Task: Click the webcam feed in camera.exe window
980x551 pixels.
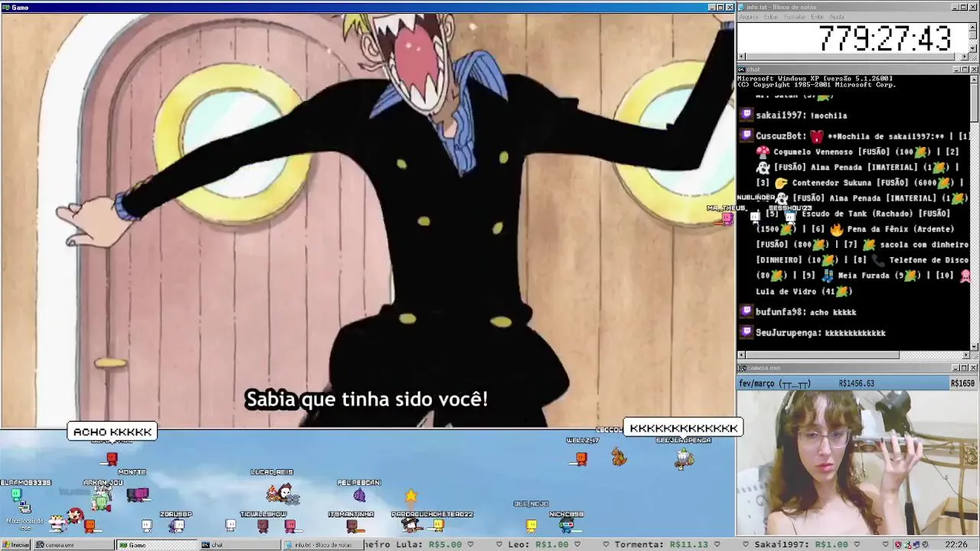Action: [x=857, y=463]
